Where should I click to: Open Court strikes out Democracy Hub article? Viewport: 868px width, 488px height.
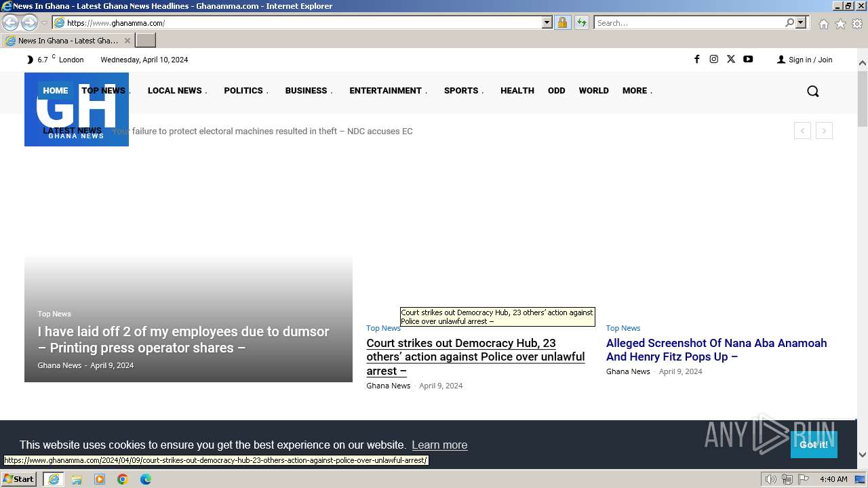tap(475, 357)
